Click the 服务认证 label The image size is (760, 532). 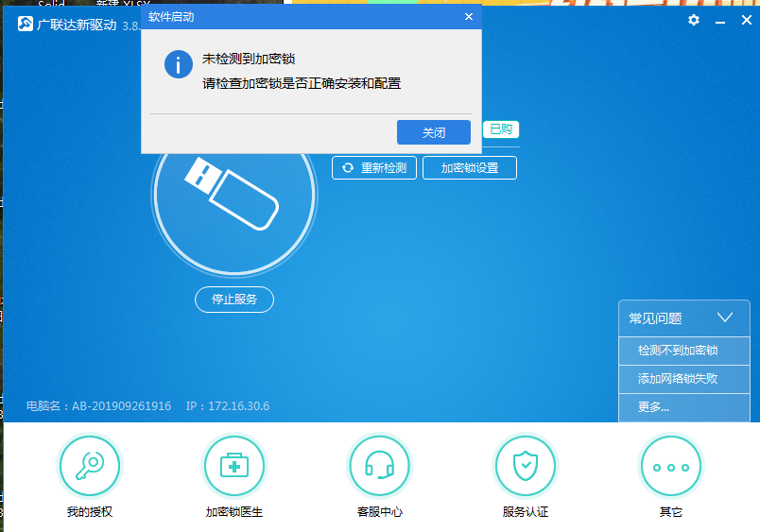[x=526, y=512]
